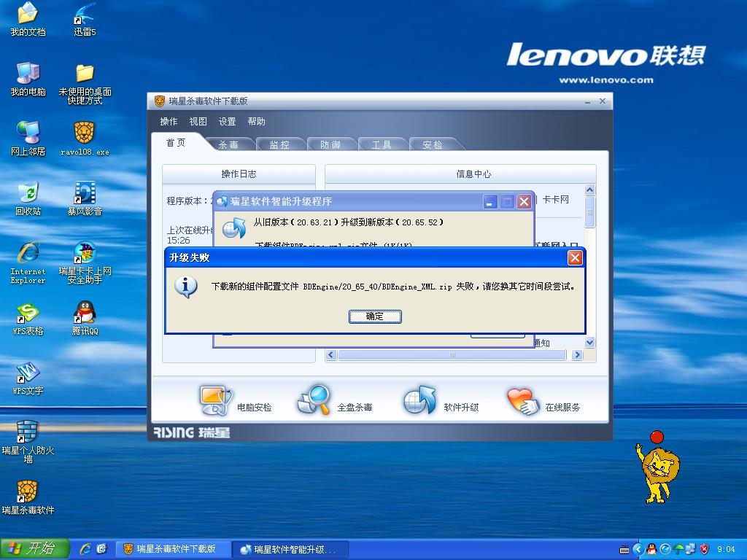The image size is (747, 560).
Task: Switch to the 防御 tab
Action: coord(330,144)
